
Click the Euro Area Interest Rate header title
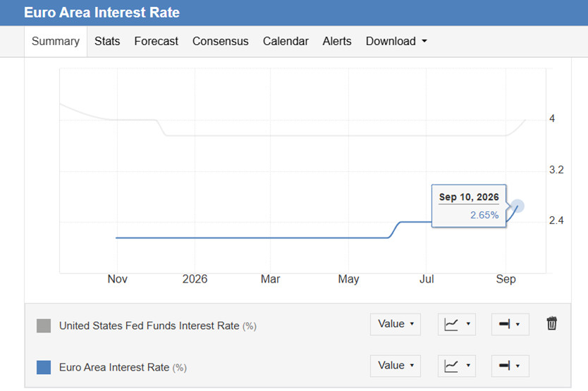coord(102,13)
